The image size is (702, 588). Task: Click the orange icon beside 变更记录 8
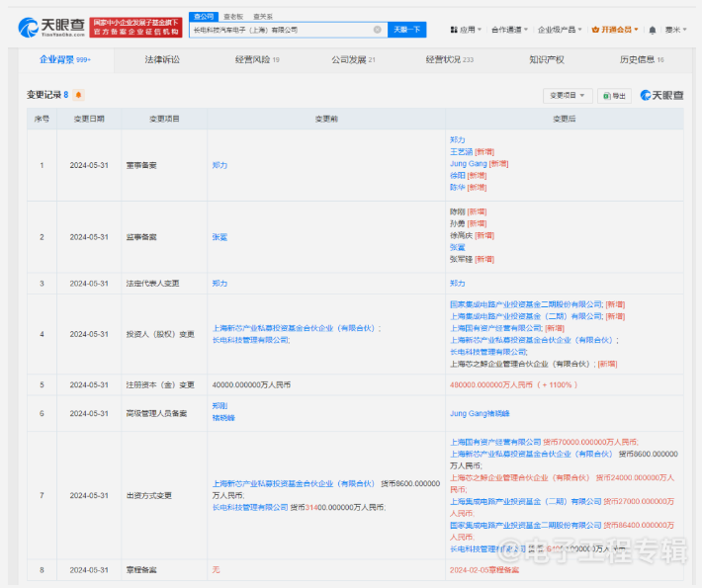tap(79, 95)
